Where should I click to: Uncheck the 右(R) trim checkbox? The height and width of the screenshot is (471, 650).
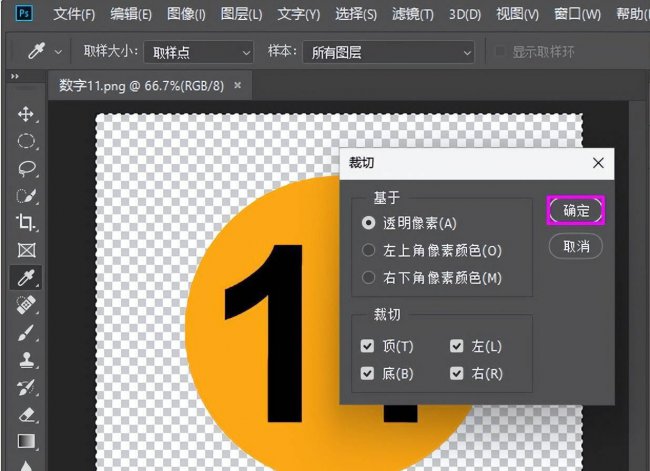[x=456, y=374]
